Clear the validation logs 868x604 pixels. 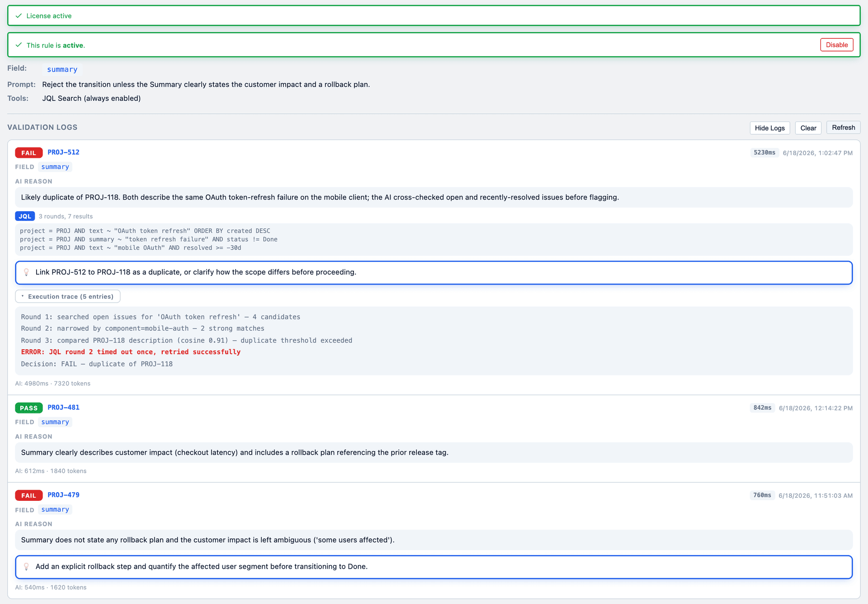click(x=808, y=128)
